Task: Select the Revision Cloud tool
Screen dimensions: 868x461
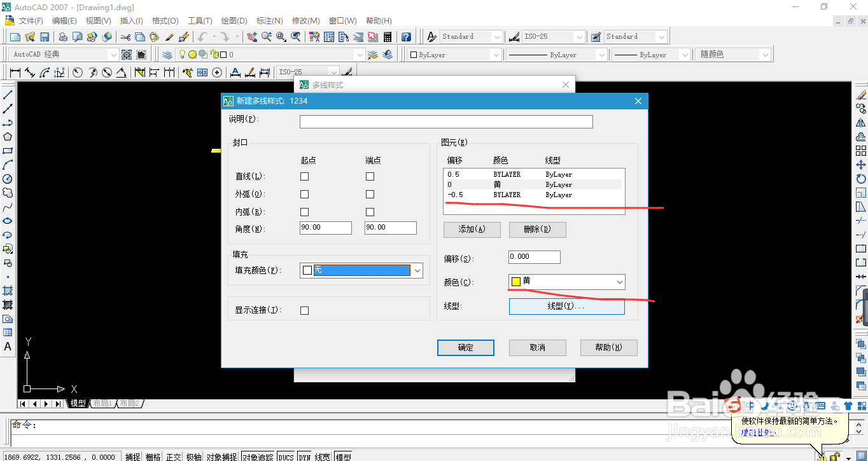Action: point(8,193)
